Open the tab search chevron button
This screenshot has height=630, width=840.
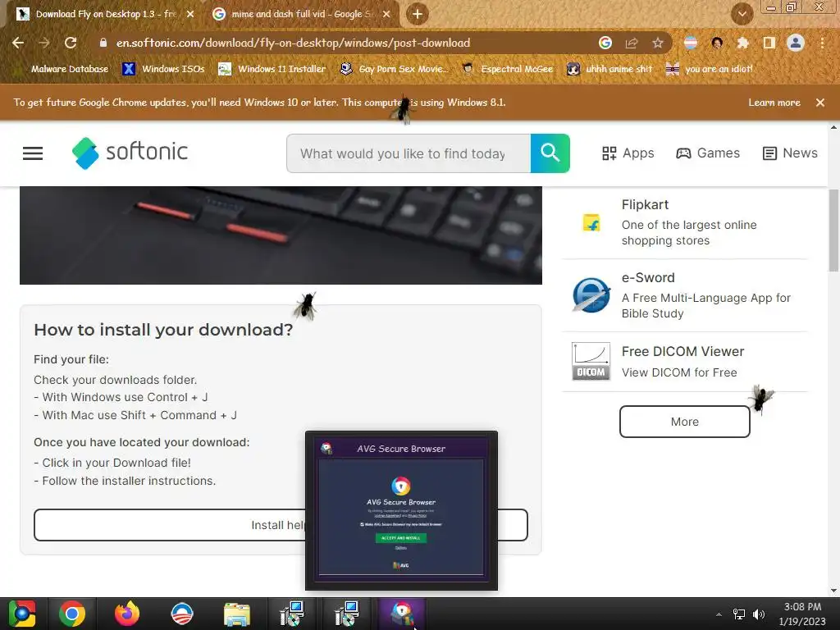[742, 14]
